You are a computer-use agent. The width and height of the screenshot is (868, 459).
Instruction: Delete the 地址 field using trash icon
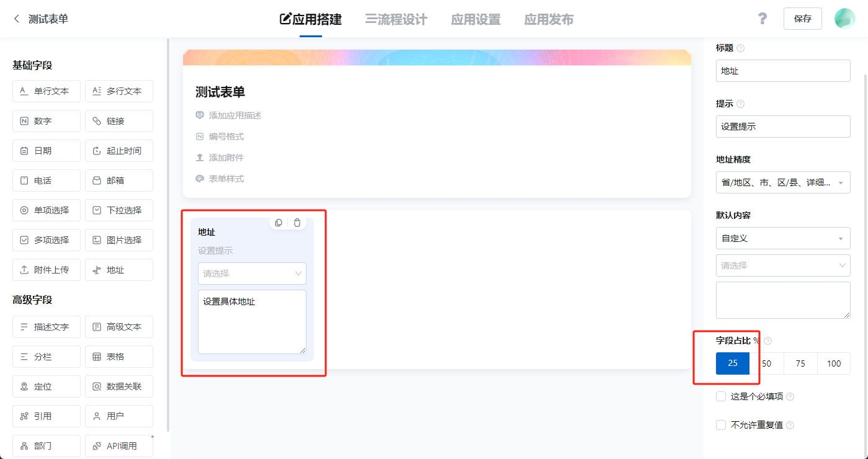click(x=297, y=223)
